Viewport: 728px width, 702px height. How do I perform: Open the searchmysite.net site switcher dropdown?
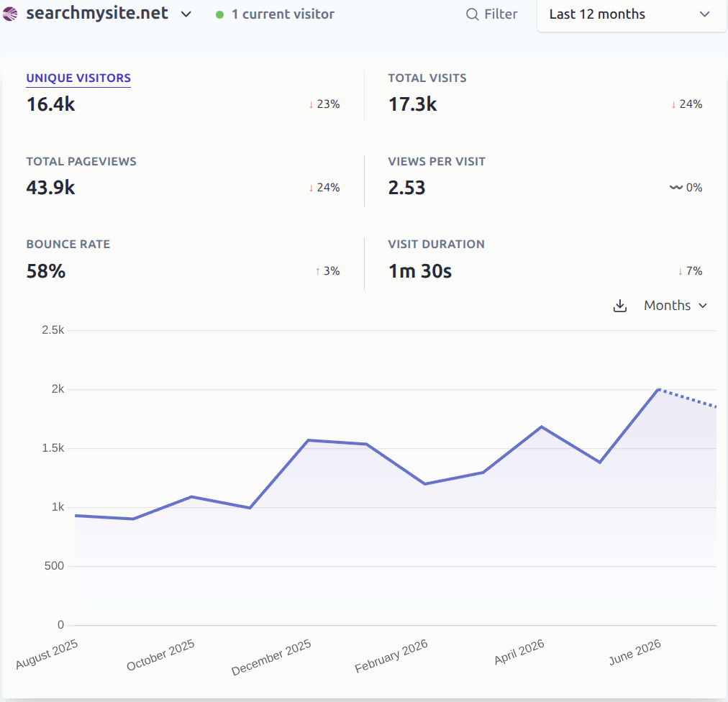point(109,14)
